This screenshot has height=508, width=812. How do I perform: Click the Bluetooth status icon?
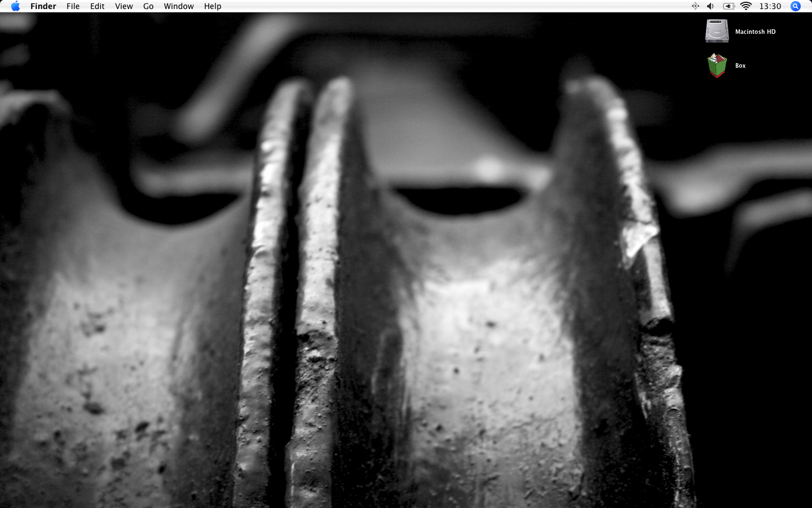coord(695,6)
